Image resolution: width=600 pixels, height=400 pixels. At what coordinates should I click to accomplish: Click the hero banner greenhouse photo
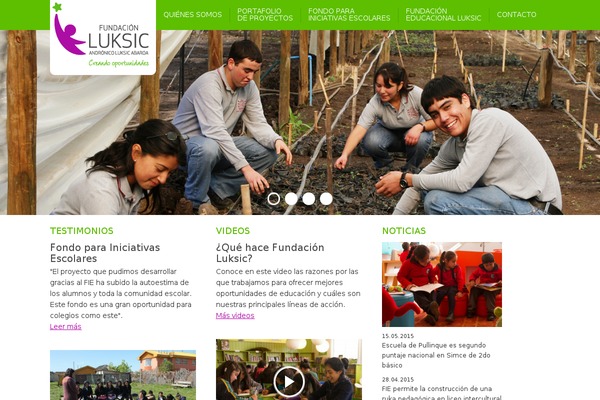300,122
